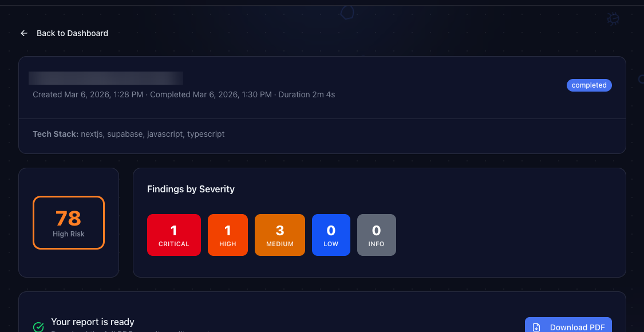The image size is (644, 332).
Task: Select the orange-red High severity tile
Action: pyautogui.click(x=227, y=235)
